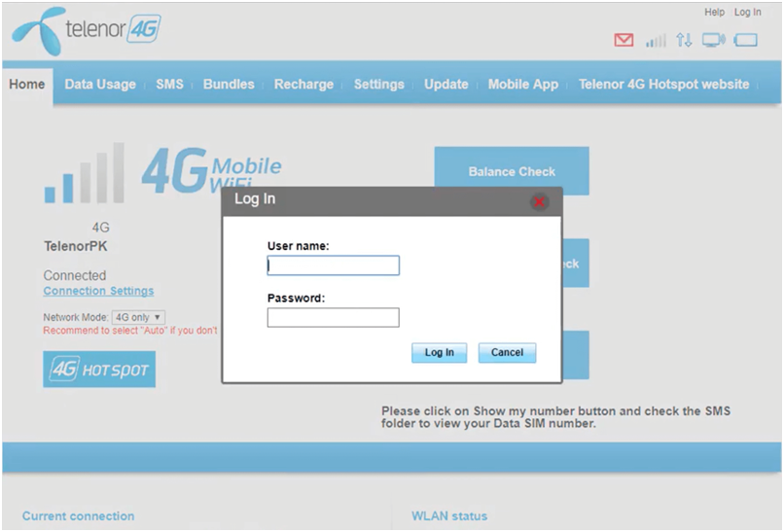The width and height of the screenshot is (784, 532).
Task: Click the data transfer arrows icon
Action: pyautogui.click(x=684, y=40)
